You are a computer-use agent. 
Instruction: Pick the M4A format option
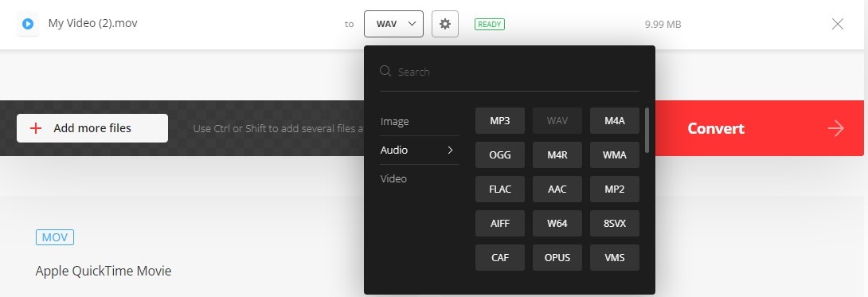615,120
